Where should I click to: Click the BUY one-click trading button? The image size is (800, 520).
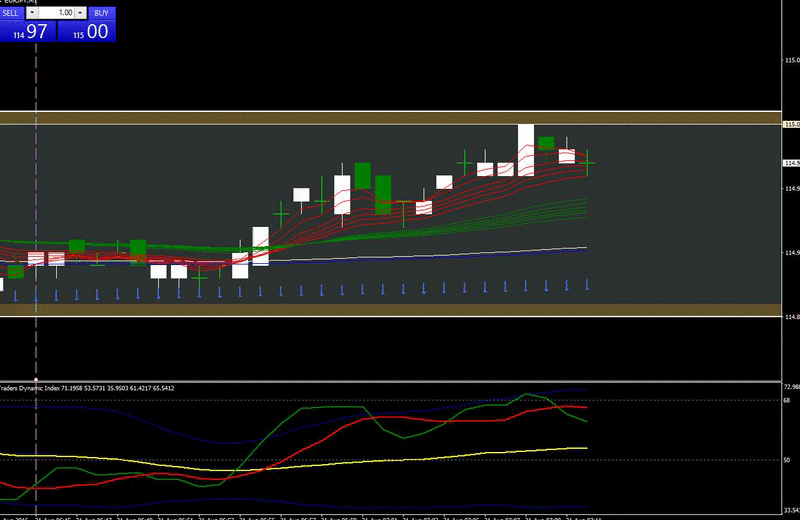coord(102,13)
